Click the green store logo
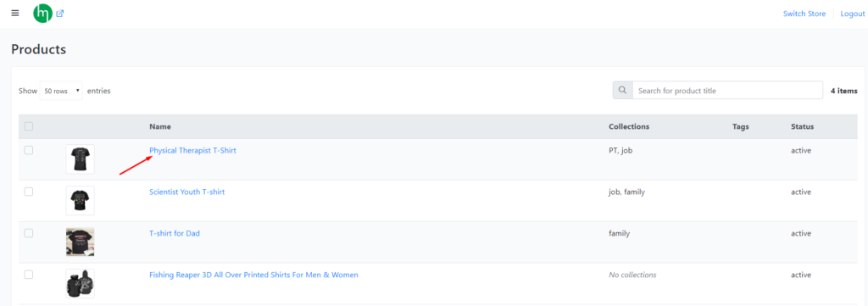868x306 pixels. (x=42, y=14)
